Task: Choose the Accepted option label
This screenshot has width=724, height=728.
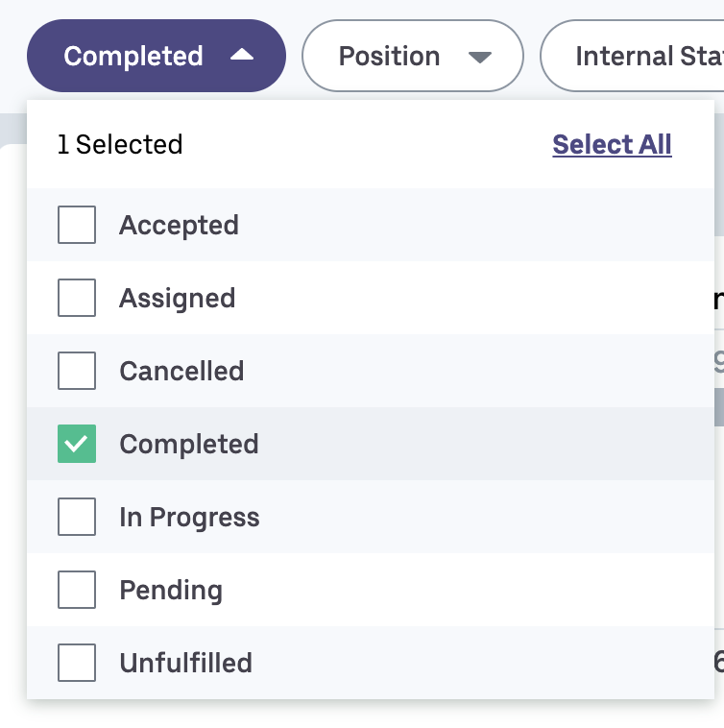Action: point(179,226)
